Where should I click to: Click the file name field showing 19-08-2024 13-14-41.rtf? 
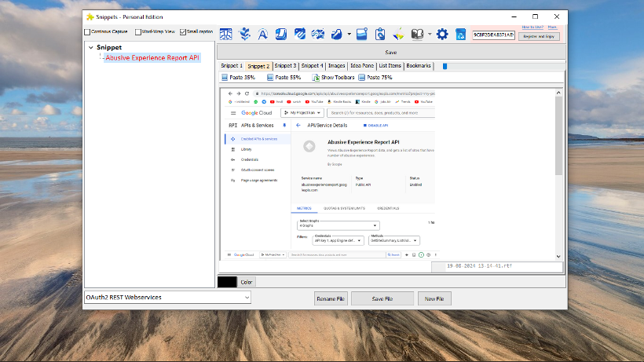pos(497,266)
